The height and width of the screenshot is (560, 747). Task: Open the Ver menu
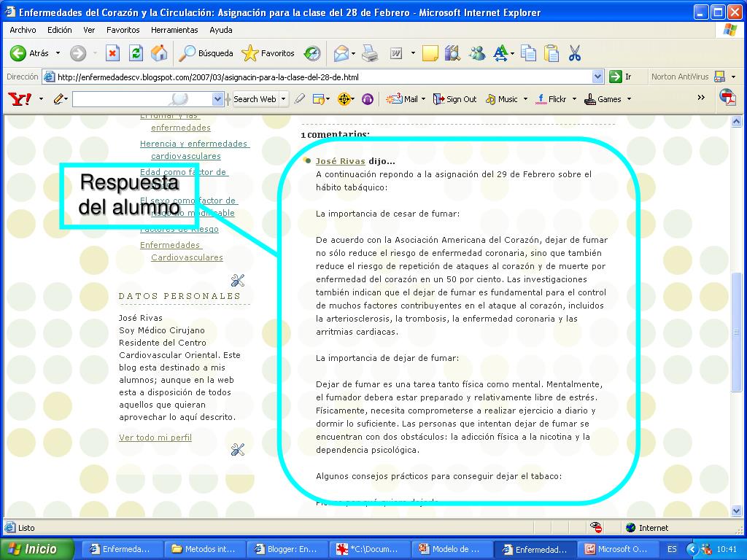tap(89, 30)
